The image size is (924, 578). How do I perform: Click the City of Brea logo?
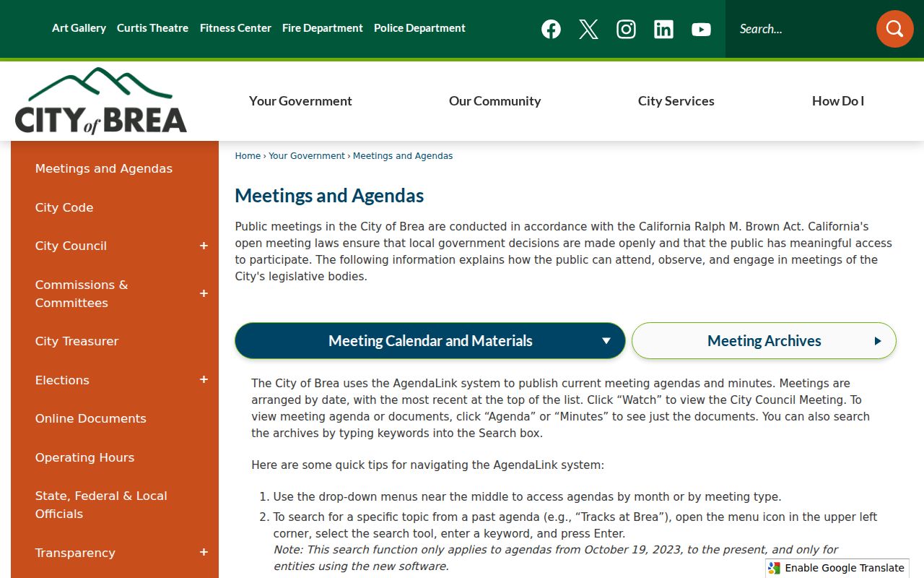[x=101, y=100]
